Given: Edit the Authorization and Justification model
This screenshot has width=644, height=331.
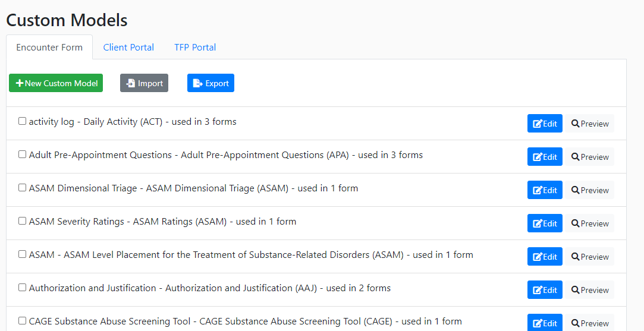Looking at the screenshot, I should 545,290.
